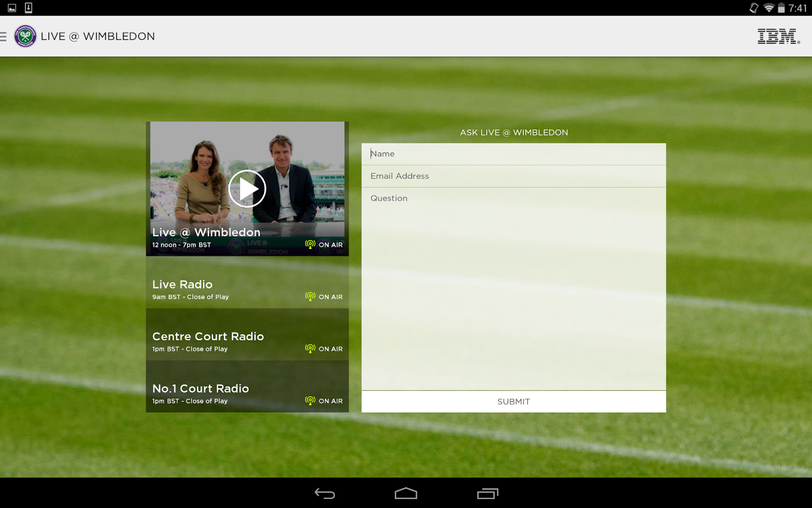Tap the Wi-Fi status icon
The image size is (812, 508).
tap(769, 8)
